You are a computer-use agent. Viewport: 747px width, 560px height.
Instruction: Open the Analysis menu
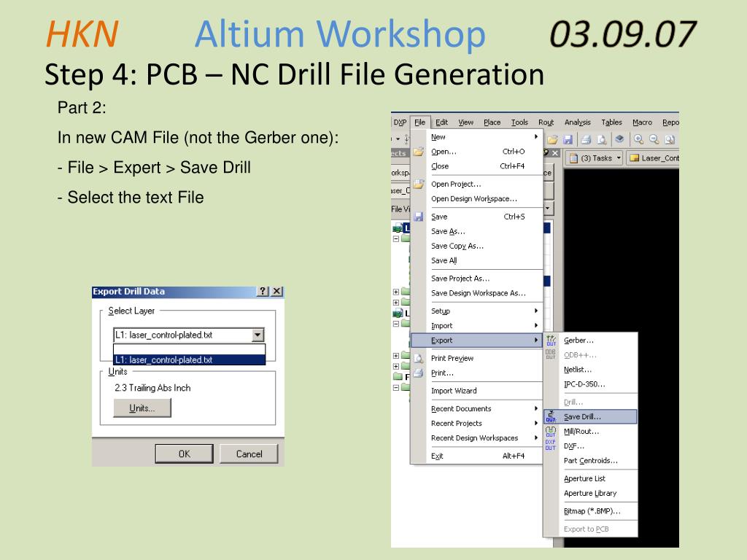click(x=578, y=122)
